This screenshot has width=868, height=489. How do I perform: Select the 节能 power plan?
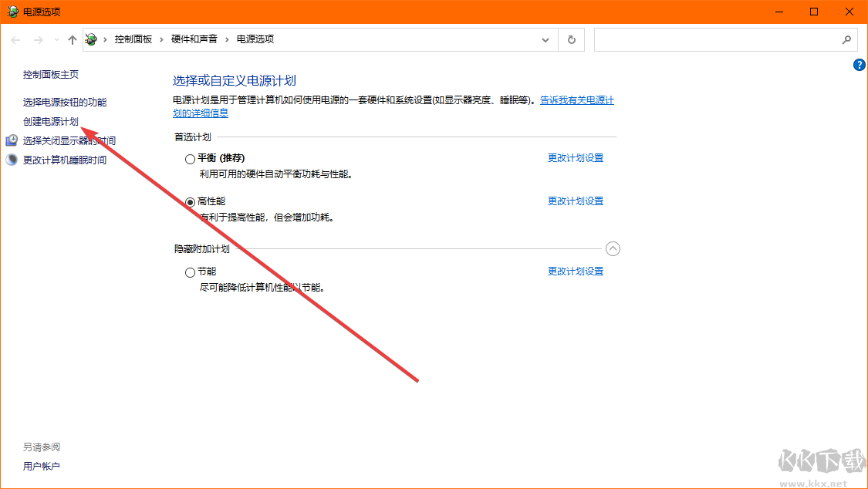tap(190, 271)
